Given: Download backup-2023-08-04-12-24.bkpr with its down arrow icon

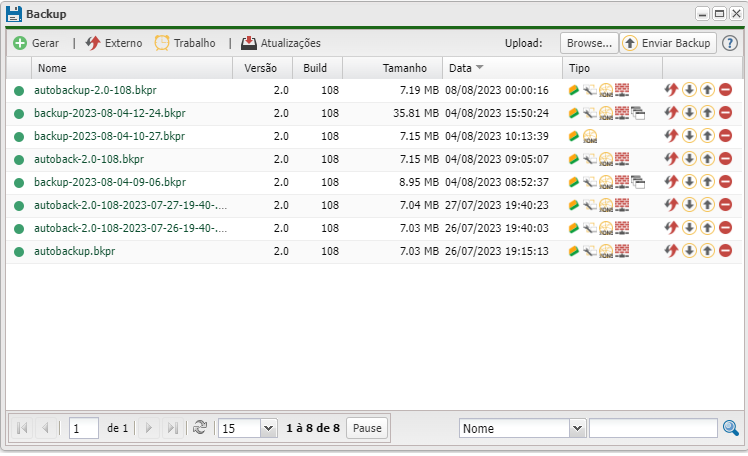Looking at the screenshot, I should point(689,113).
